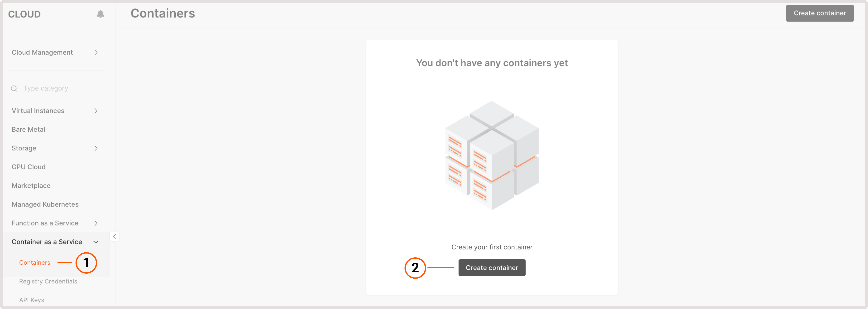Click the Containers page title
This screenshot has height=309, width=868.
tap(163, 13)
